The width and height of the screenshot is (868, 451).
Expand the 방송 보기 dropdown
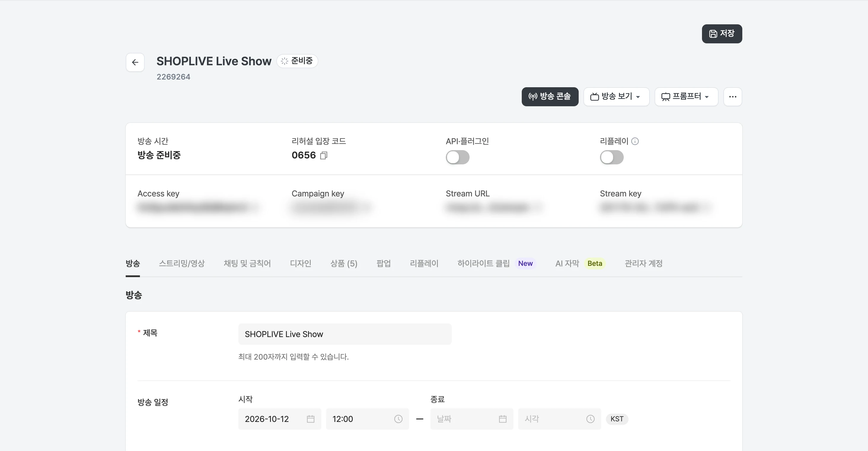tap(616, 96)
